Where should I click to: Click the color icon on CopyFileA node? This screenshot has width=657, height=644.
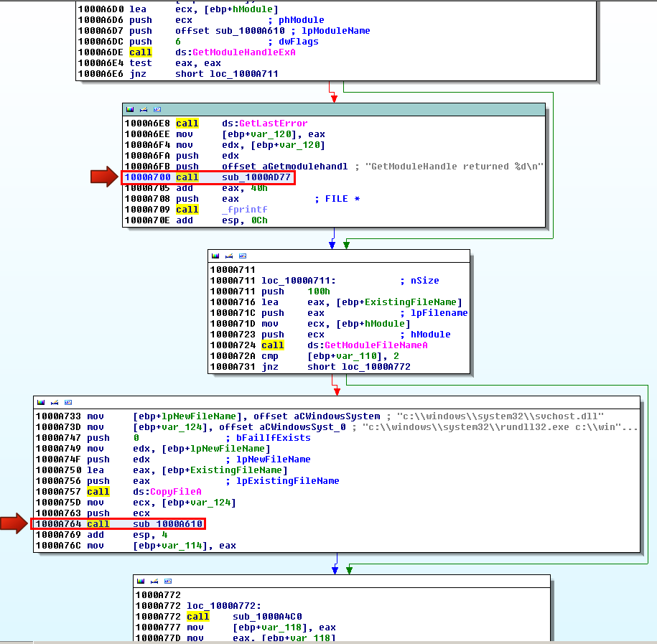pyautogui.click(x=42, y=402)
